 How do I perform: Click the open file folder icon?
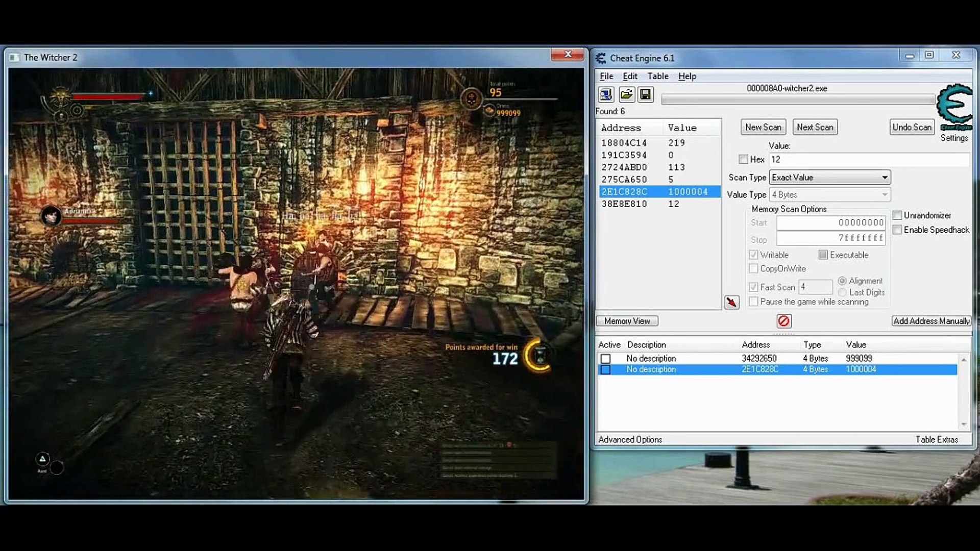click(626, 94)
